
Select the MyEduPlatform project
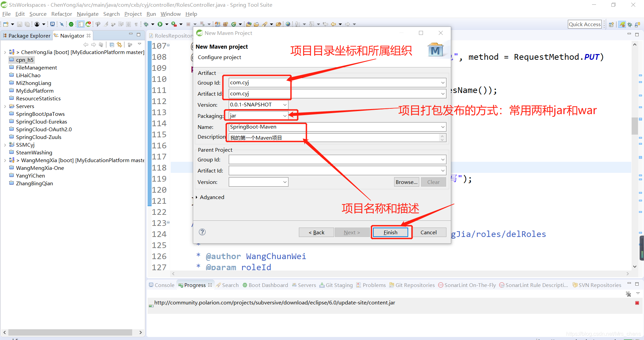(x=35, y=91)
